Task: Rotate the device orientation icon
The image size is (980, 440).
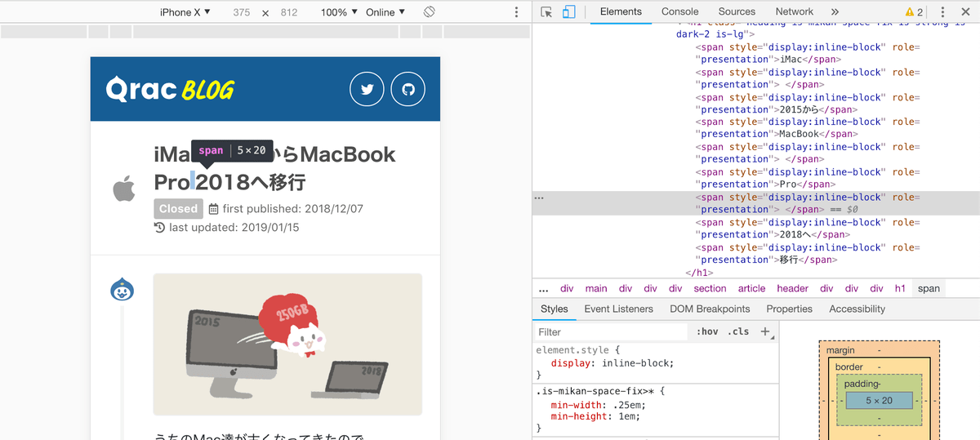Action: 430,12
